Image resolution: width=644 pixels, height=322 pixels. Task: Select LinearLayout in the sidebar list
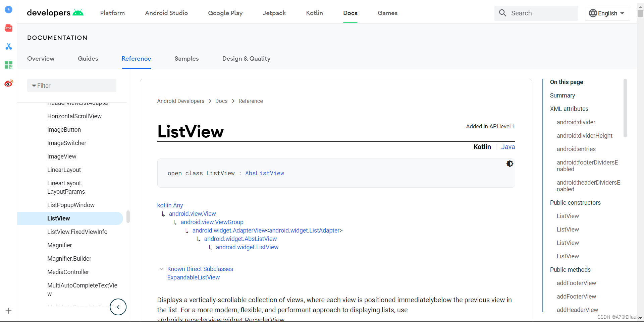coord(64,170)
